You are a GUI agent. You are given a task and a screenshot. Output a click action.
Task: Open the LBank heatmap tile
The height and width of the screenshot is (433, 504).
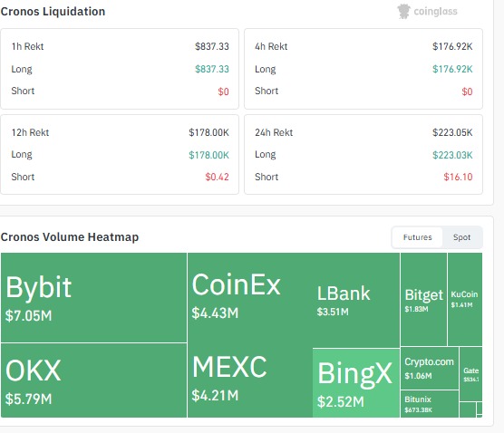point(356,300)
